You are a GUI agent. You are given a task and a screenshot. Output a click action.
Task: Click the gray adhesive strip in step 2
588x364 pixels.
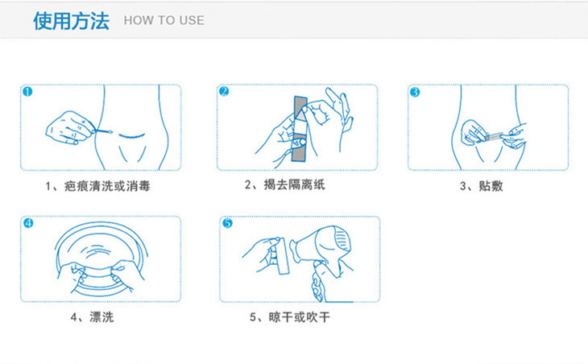300,129
